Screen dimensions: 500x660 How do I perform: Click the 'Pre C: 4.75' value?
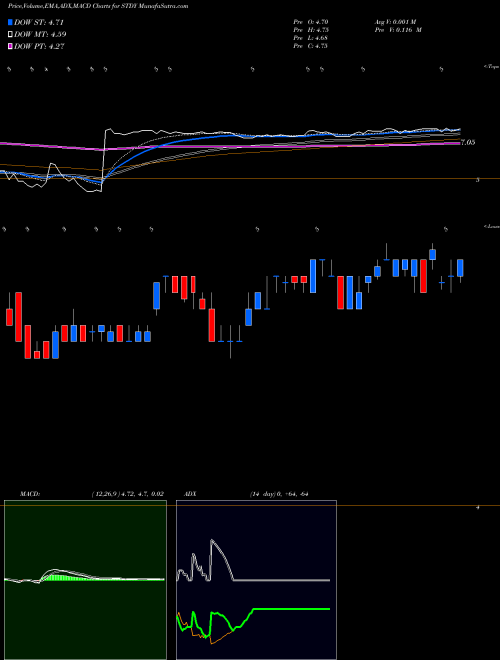point(311,46)
